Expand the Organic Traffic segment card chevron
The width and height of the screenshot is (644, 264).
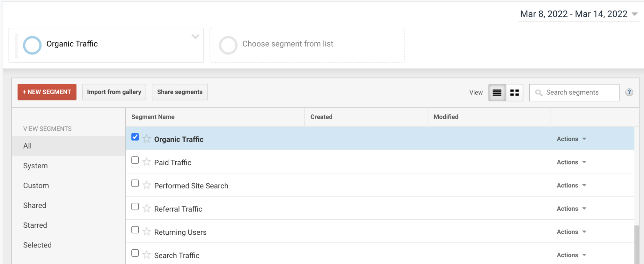[x=195, y=36]
